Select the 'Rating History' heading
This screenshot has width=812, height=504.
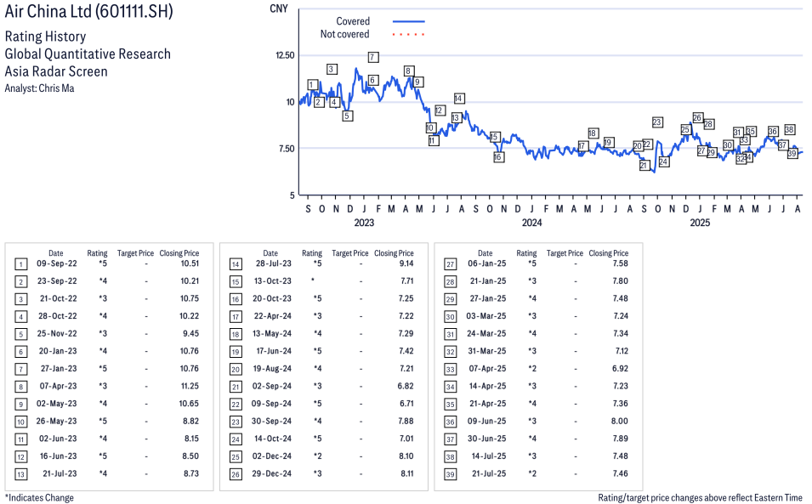coord(46,37)
